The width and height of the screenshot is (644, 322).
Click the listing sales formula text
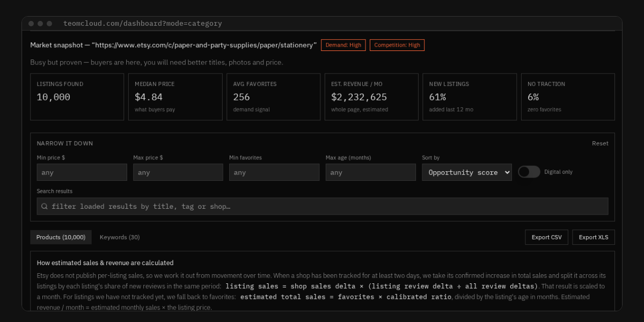click(x=383, y=286)
